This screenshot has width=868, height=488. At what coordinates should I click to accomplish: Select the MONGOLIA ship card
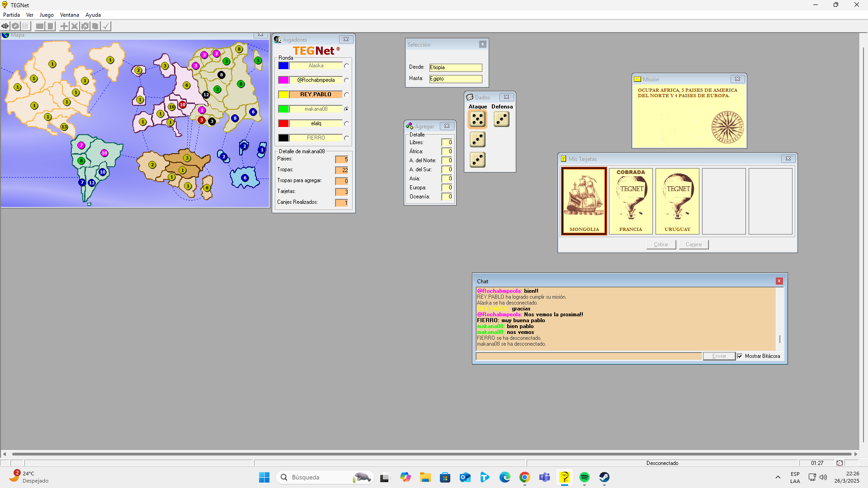584,201
